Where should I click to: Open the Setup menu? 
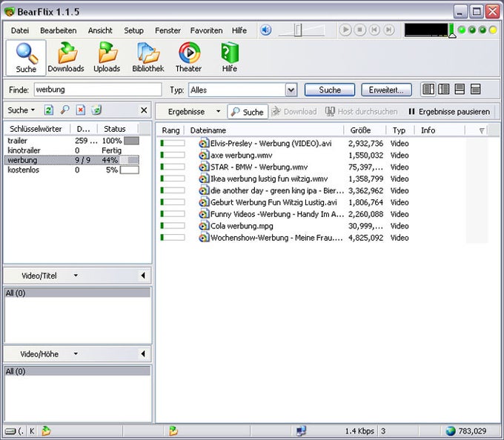point(133,30)
